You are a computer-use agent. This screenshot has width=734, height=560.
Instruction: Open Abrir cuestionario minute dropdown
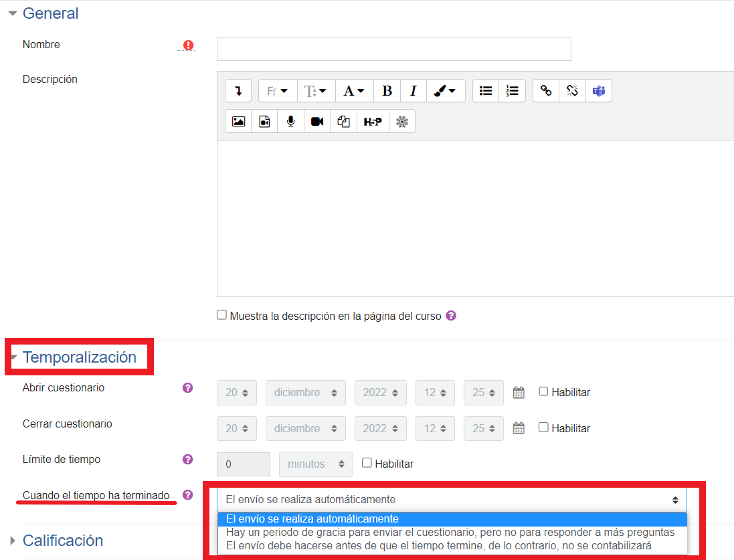484,392
